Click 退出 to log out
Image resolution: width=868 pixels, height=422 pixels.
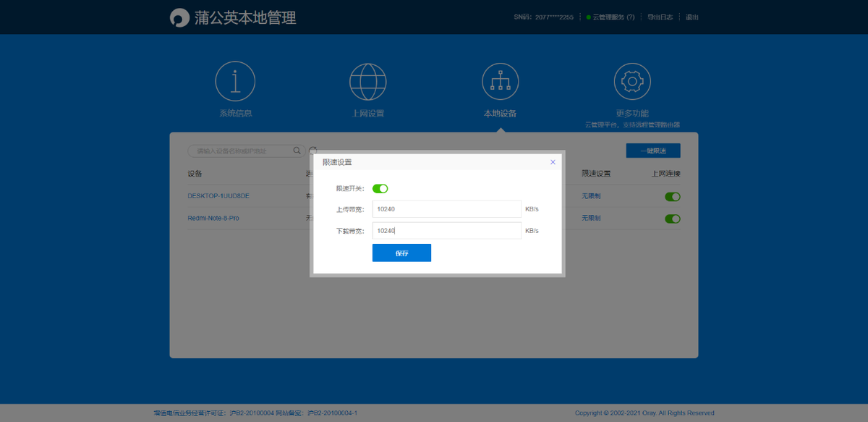(x=692, y=17)
